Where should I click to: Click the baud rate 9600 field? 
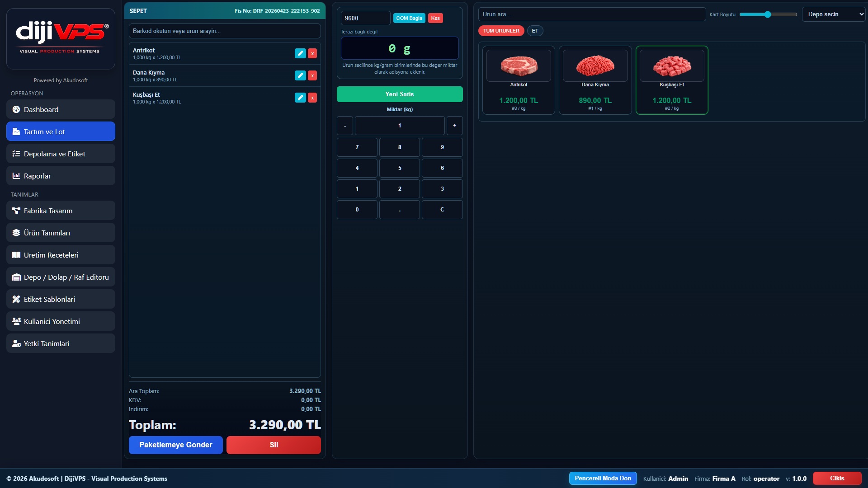[365, 18]
